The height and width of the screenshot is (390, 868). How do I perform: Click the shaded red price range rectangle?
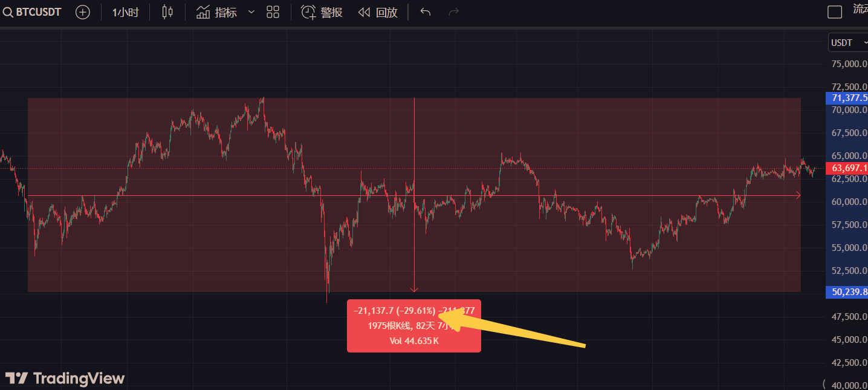[x=414, y=195]
